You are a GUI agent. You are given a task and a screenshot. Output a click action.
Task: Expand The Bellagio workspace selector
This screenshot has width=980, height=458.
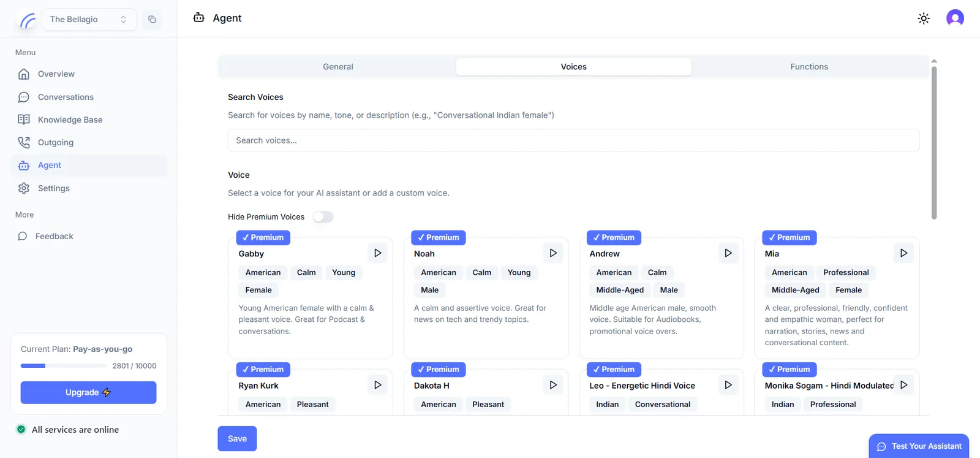click(x=89, y=20)
